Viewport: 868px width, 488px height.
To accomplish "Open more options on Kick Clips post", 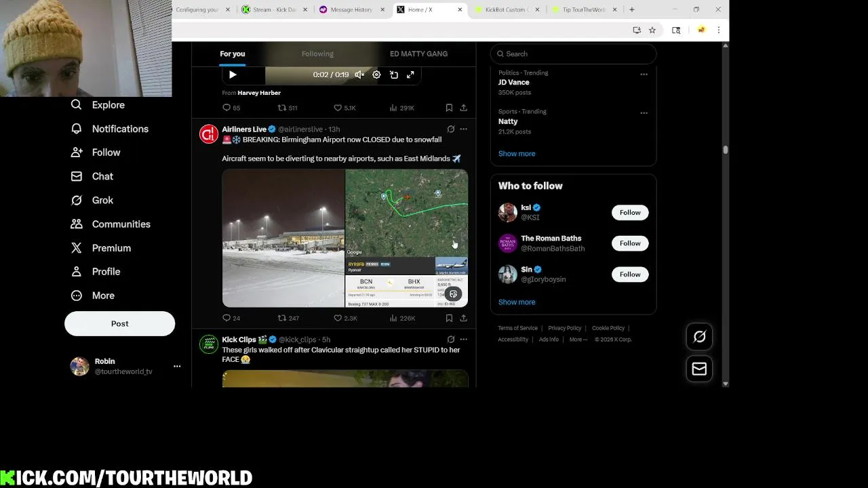I will (x=463, y=339).
